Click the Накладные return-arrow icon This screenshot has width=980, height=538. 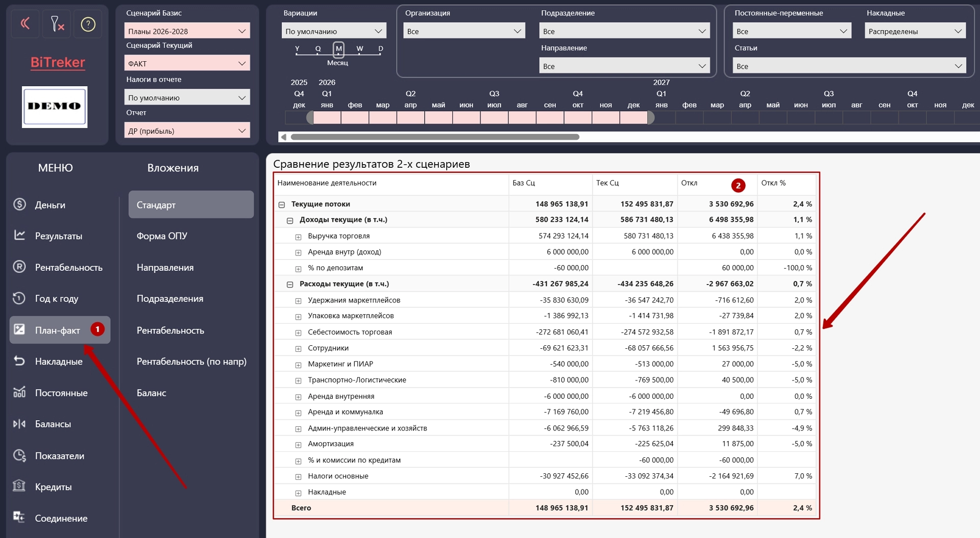19,361
